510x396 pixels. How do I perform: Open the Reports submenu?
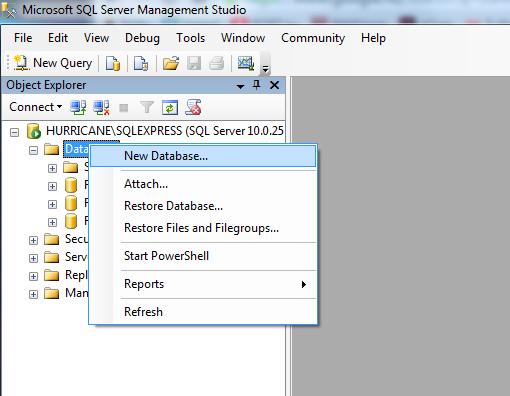click(x=203, y=284)
